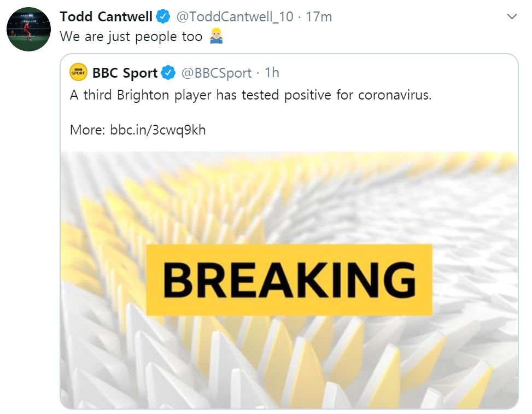Click the 'More:' label in quoted tweet

87,130
